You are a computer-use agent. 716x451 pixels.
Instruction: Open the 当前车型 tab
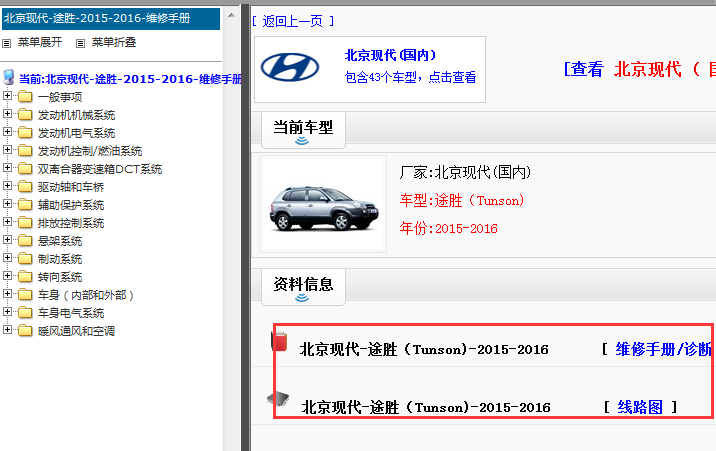[x=303, y=130]
